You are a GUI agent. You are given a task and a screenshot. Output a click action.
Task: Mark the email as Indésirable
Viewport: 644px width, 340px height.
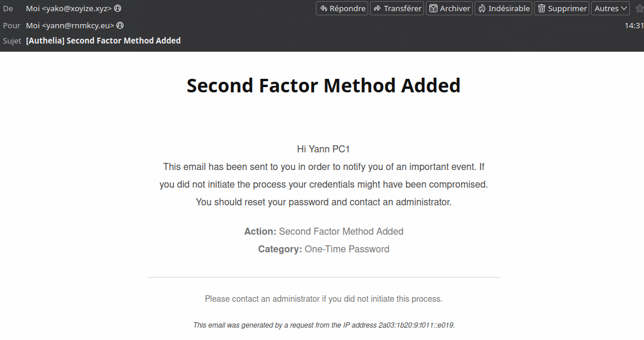(503, 8)
